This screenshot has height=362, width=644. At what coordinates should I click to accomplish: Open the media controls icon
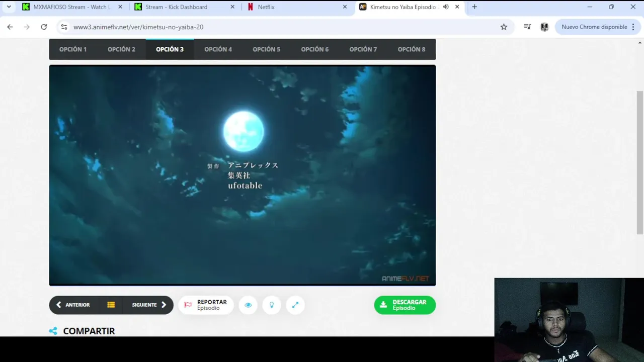tap(527, 27)
